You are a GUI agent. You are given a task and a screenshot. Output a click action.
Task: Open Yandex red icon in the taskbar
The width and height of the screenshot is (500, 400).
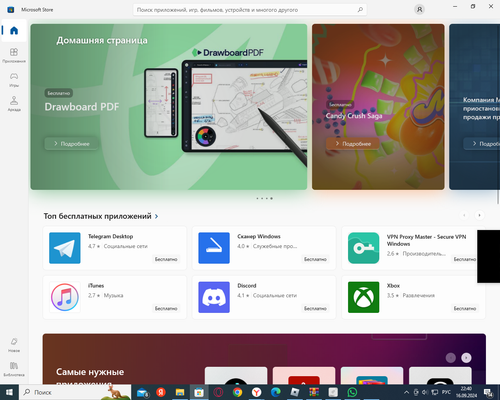[161, 392]
